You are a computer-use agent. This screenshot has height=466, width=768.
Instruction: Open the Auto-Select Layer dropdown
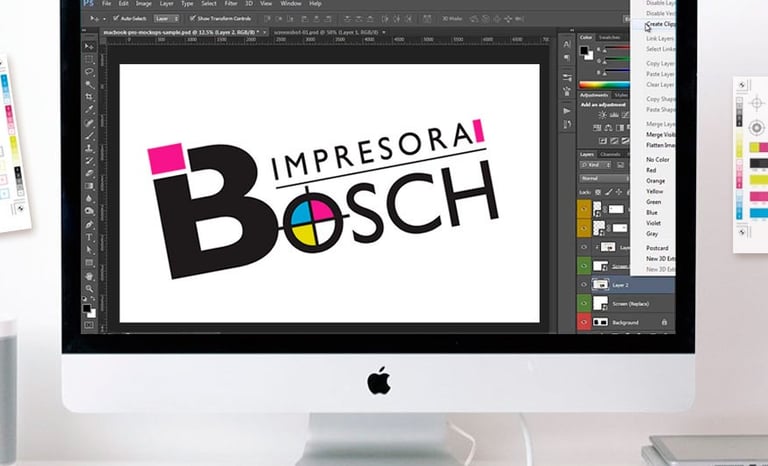click(168, 19)
